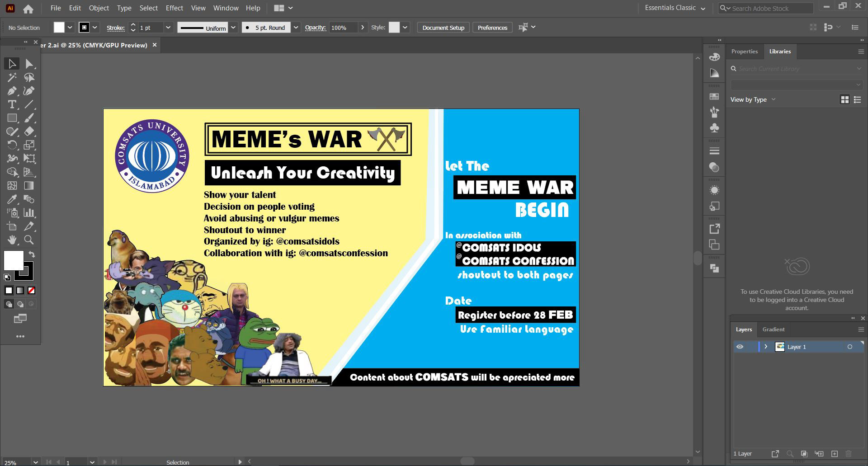Select the Column Graph tool
Viewport: 868px width, 466px height.
click(29, 213)
